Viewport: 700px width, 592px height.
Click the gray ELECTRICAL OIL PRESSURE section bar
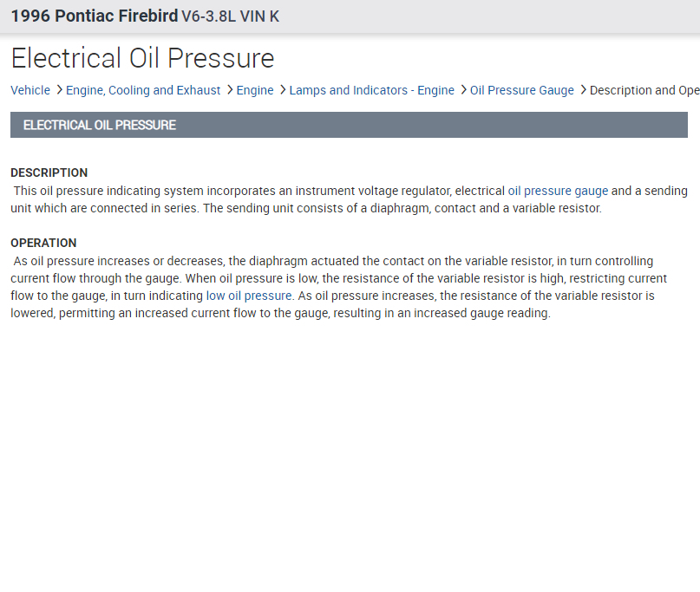coord(349,125)
